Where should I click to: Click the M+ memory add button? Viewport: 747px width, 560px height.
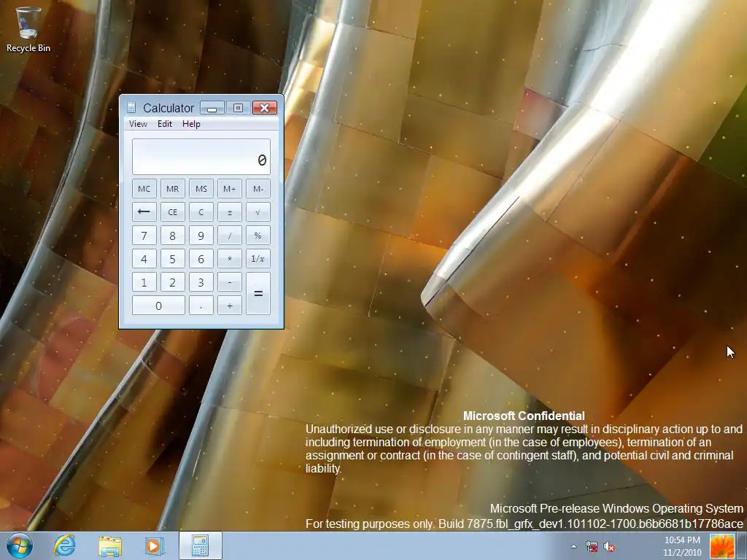(230, 189)
